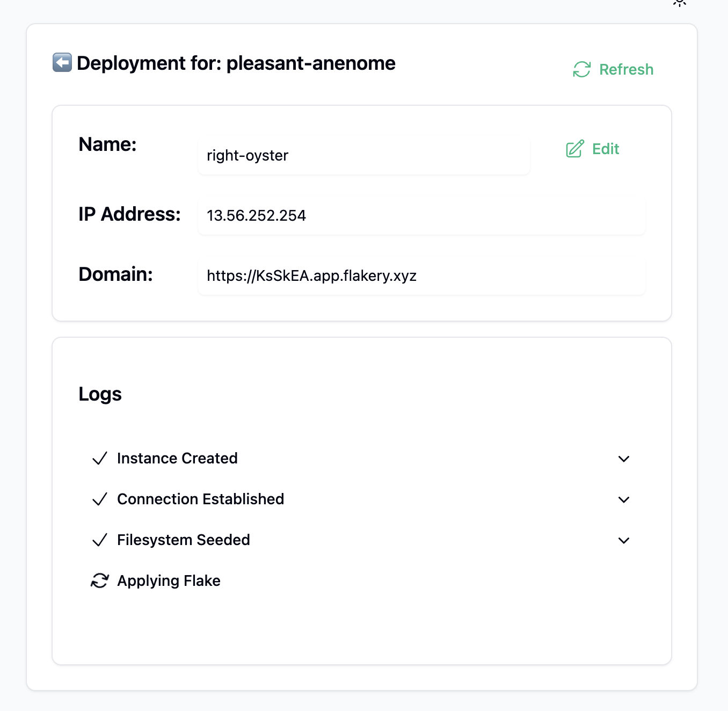Viewport: 728px width, 711px height.
Task: Toggle the Instance Created log entry open
Action: pyautogui.click(x=623, y=459)
